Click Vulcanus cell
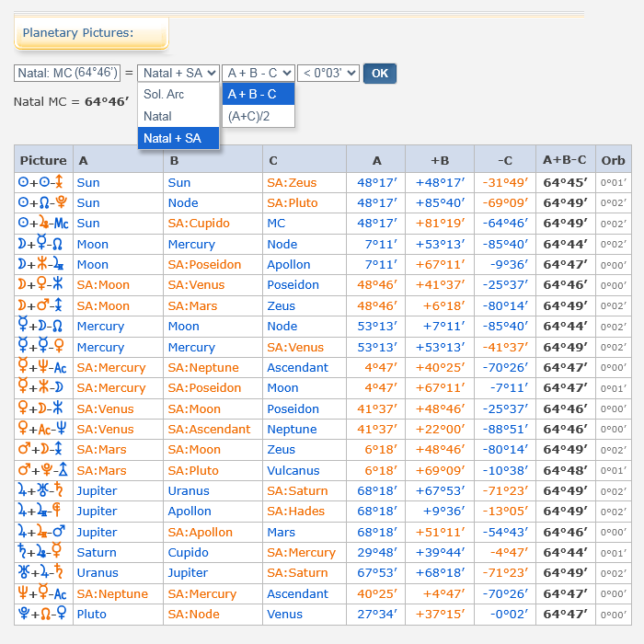The height and width of the screenshot is (644, 644). (x=293, y=470)
